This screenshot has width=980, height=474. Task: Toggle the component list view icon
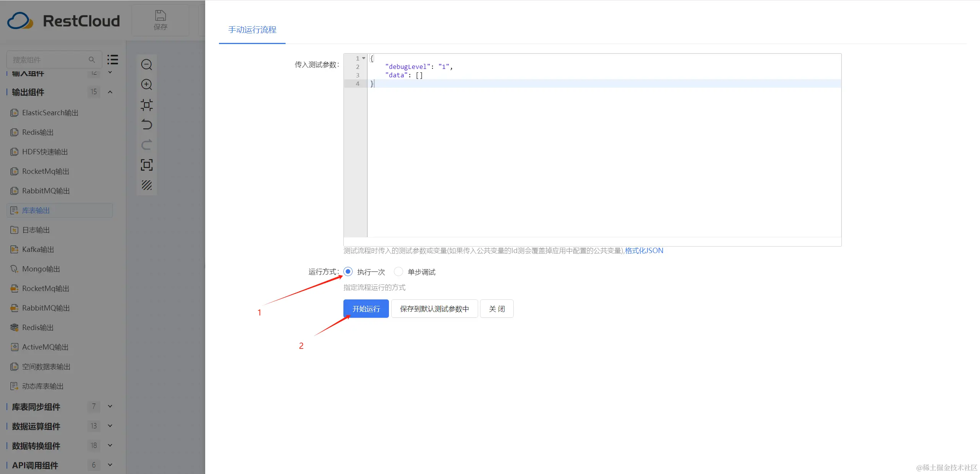click(x=113, y=59)
